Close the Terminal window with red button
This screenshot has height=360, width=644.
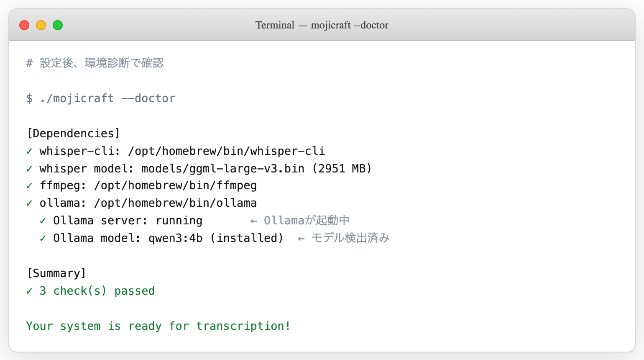tap(24, 25)
